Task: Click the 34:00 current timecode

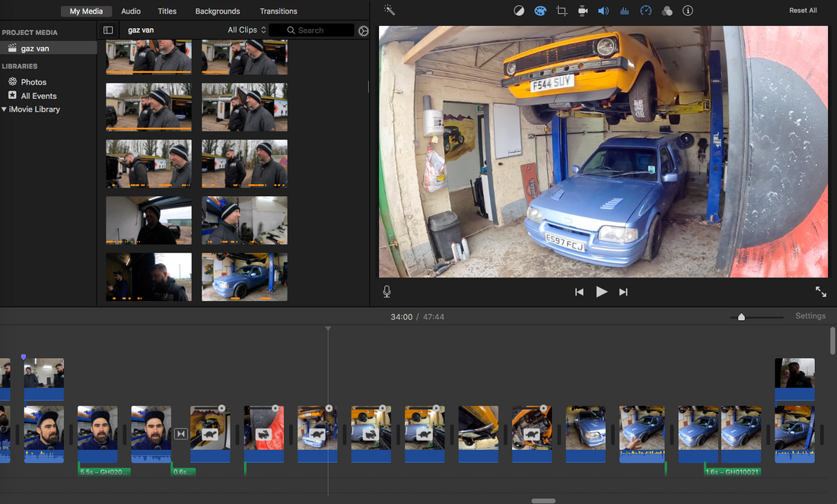Action: tap(402, 317)
